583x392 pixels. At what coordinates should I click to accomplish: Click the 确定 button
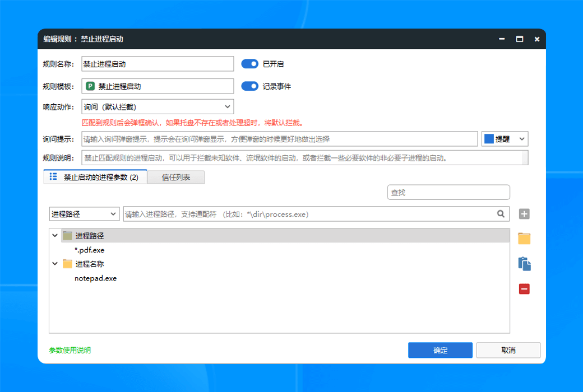(x=440, y=350)
